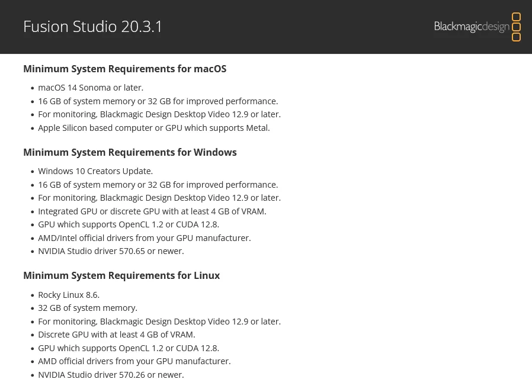Click the Discrete GPU with 4 GB VRAM line
Viewport: 532px width, 392px height.
coord(117,335)
